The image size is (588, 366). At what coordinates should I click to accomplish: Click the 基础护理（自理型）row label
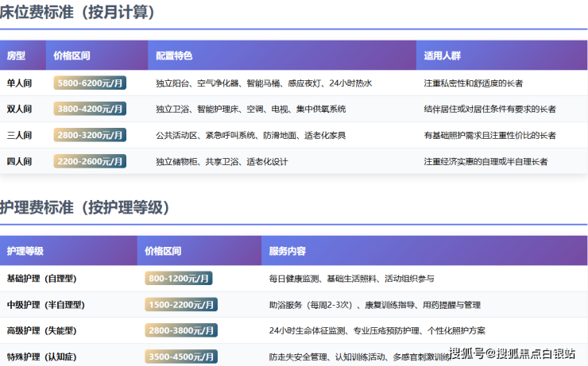coord(46,279)
